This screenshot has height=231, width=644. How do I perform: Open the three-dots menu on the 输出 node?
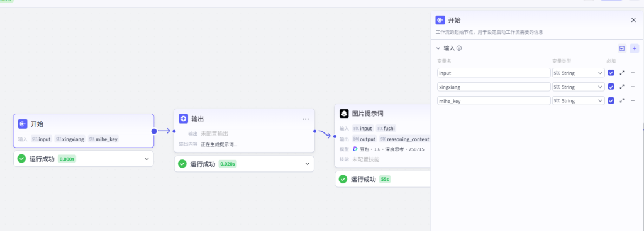point(306,119)
